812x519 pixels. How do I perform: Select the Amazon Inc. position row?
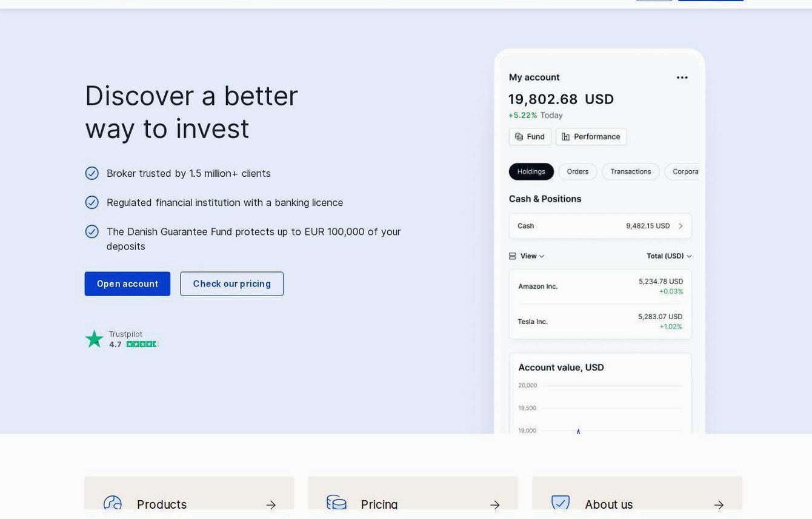tap(600, 286)
